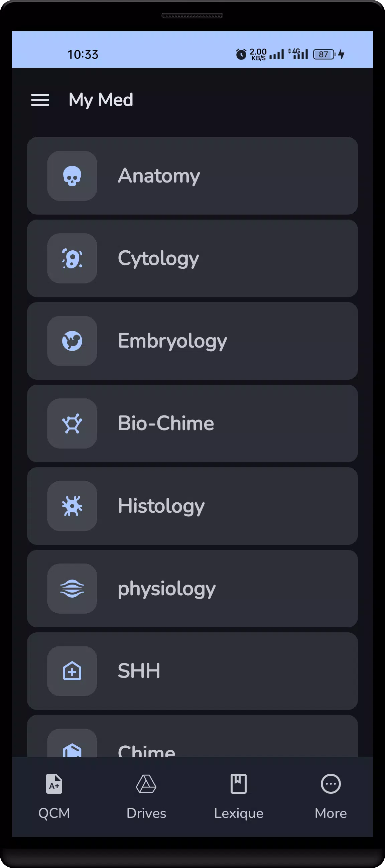This screenshot has height=868, width=385.
Task: Tap the partially visible Chime icon
Action: point(72,749)
